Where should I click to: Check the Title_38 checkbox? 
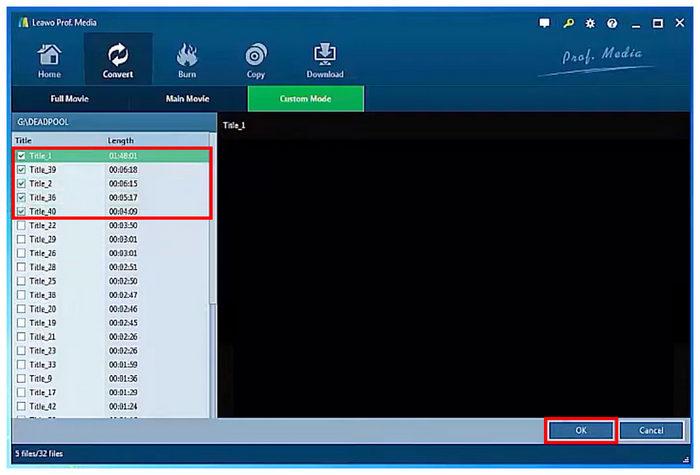point(21,295)
